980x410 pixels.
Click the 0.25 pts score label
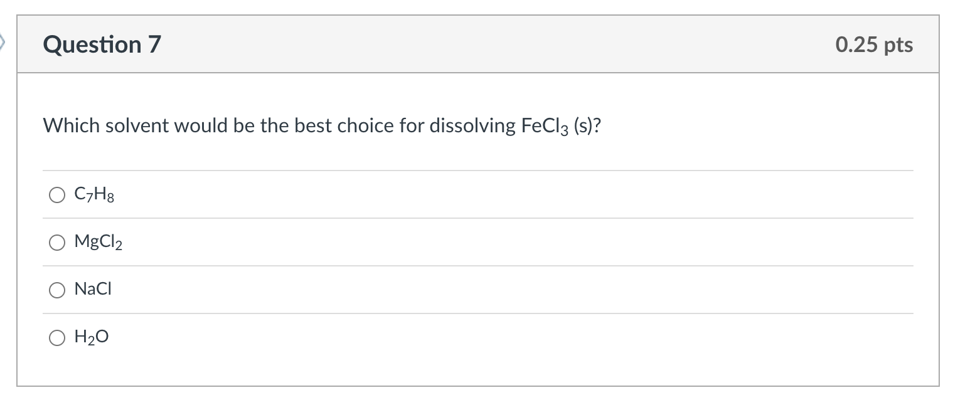[874, 45]
